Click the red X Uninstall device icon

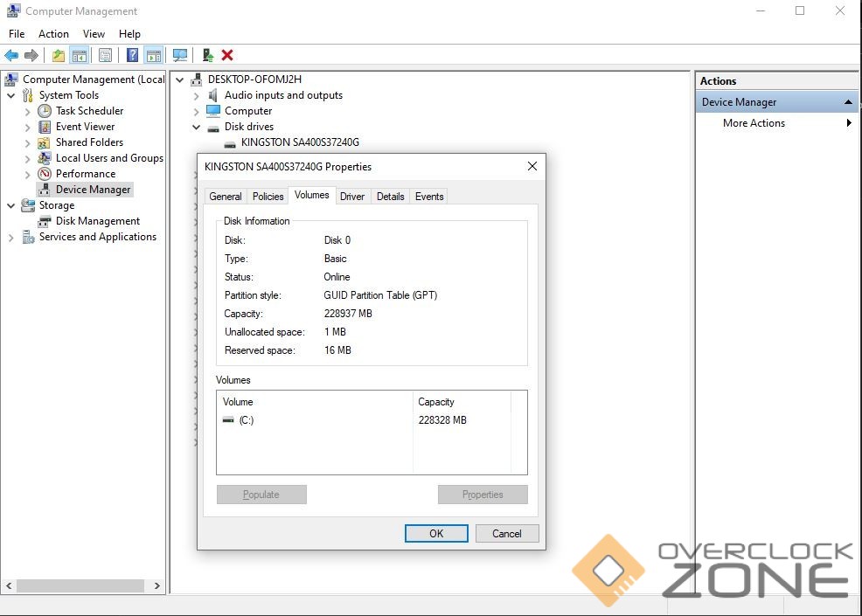[227, 55]
